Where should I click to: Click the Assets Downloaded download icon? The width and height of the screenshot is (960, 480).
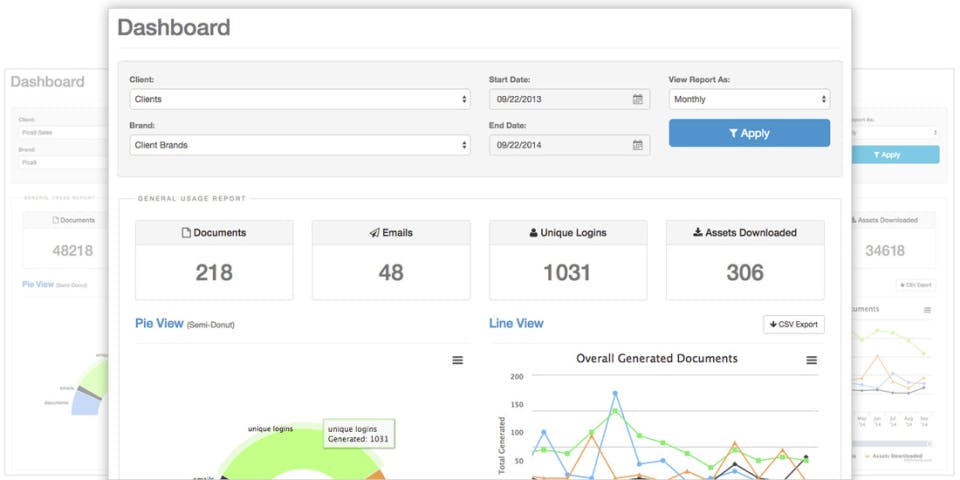point(697,233)
